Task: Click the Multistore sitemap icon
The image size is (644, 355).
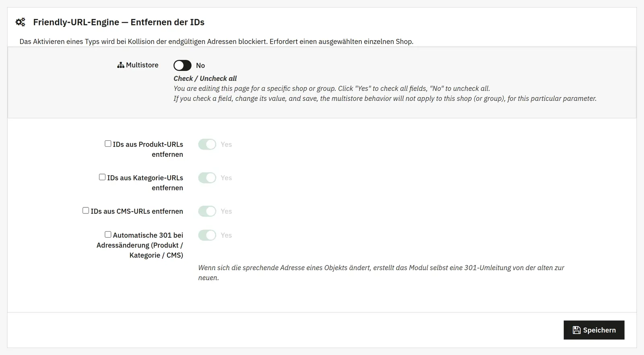Action: [x=120, y=65]
